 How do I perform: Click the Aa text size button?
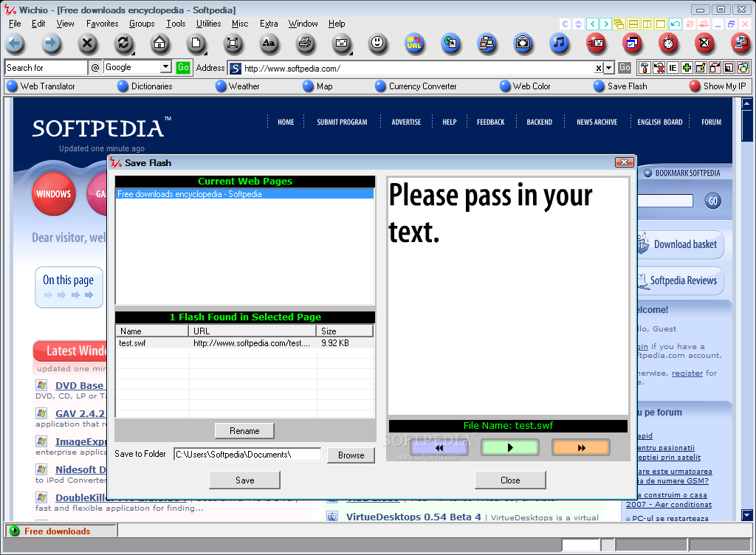pyautogui.click(x=269, y=44)
